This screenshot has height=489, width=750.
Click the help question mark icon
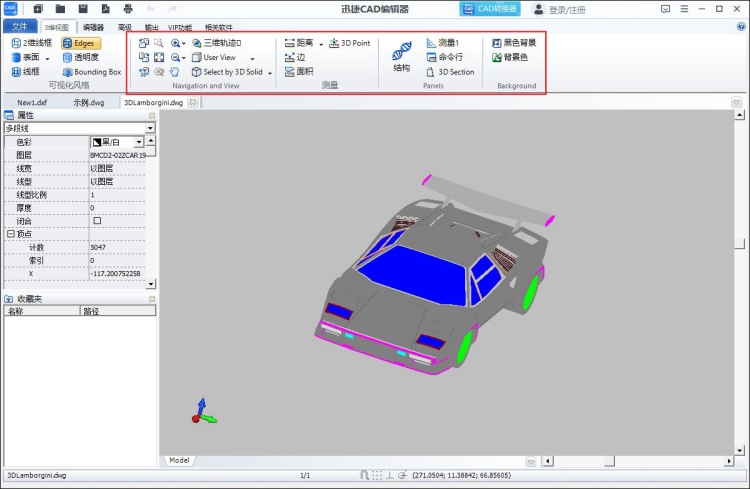pyautogui.click(x=741, y=27)
